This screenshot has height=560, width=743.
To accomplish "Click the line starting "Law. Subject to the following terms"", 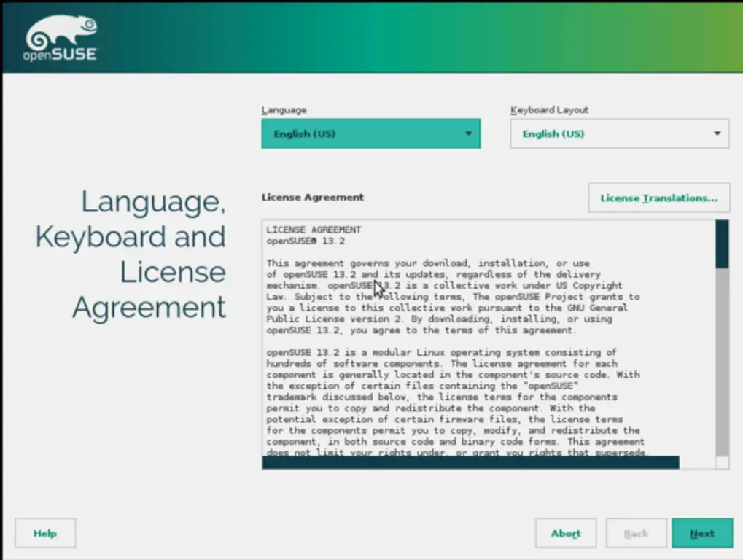I will pyautogui.click(x=453, y=297).
